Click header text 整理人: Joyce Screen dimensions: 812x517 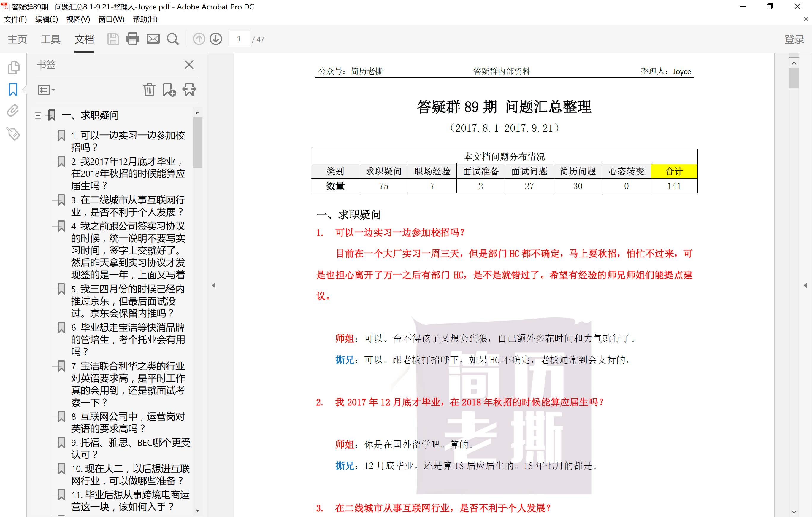point(666,71)
